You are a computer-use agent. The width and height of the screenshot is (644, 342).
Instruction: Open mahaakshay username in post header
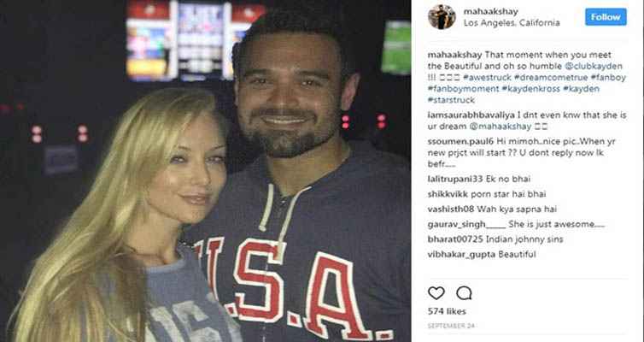tap(491, 11)
